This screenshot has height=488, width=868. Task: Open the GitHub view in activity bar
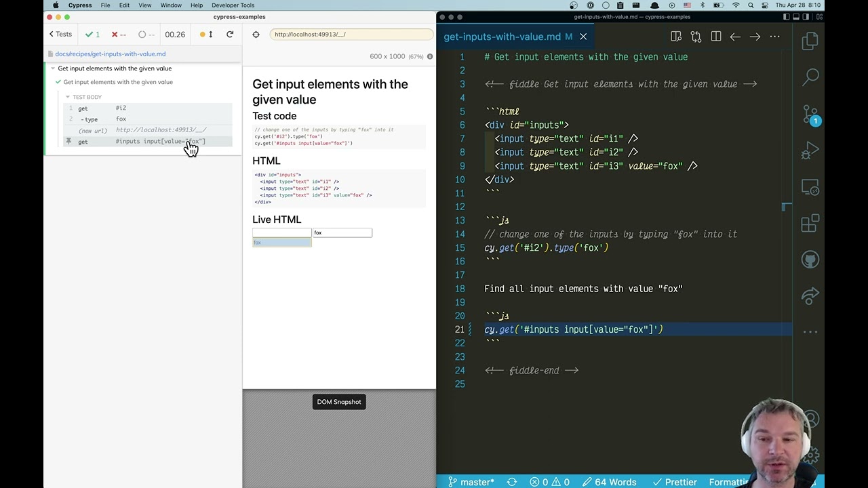pos(810,260)
